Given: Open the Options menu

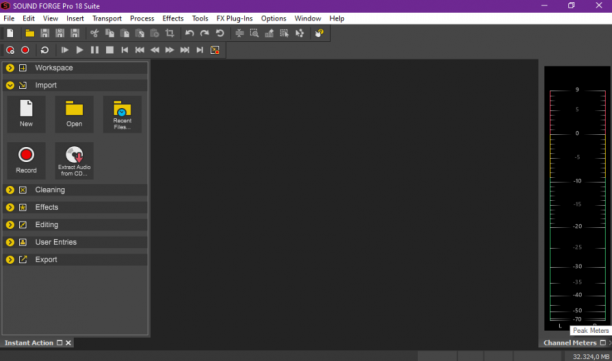Looking at the screenshot, I should pos(274,18).
